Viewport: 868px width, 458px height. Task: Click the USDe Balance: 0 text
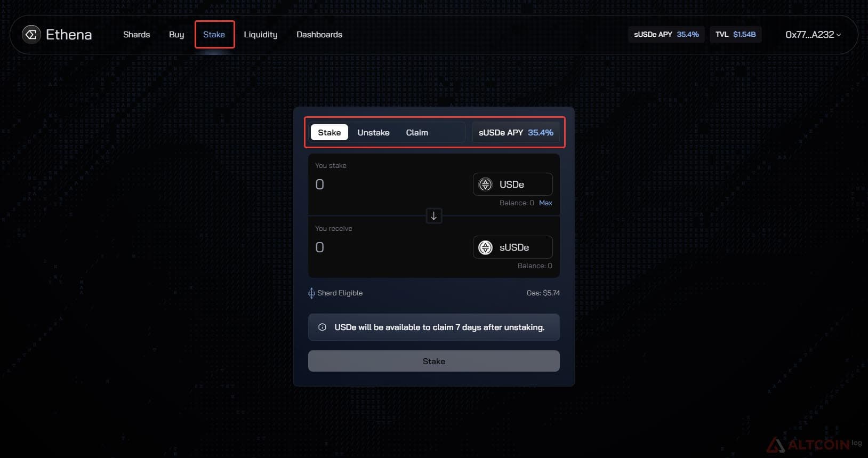pyautogui.click(x=517, y=203)
